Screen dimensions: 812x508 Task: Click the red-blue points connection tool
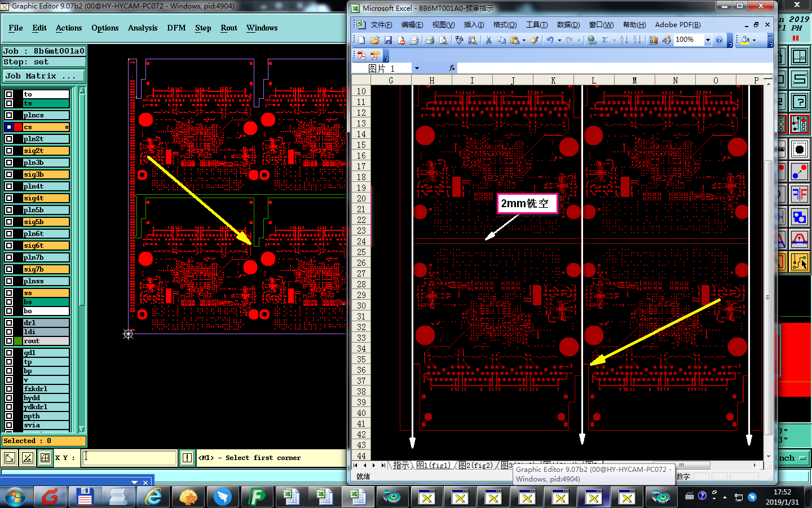(800, 172)
